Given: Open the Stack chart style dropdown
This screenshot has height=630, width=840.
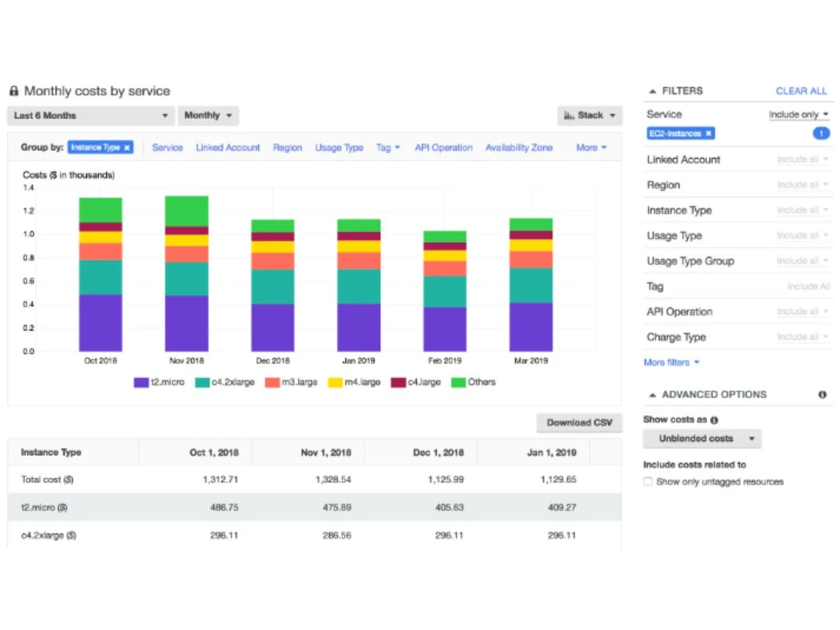Looking at the screenshot, I should click(x=590, y=116).
